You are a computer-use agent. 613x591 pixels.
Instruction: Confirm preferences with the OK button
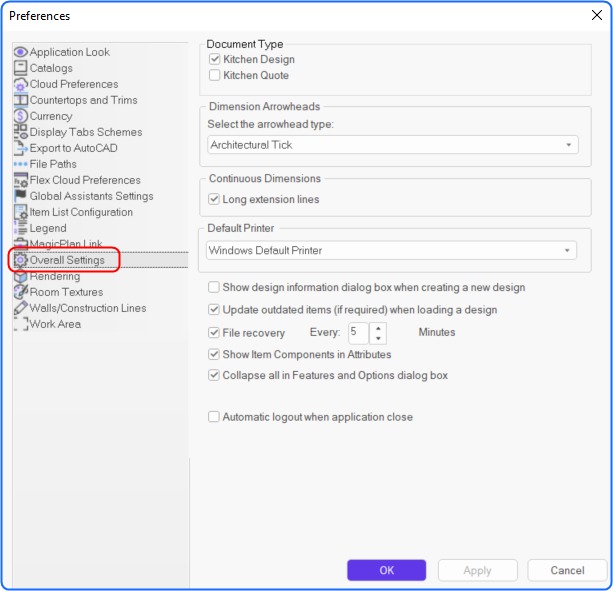[386, 570]
